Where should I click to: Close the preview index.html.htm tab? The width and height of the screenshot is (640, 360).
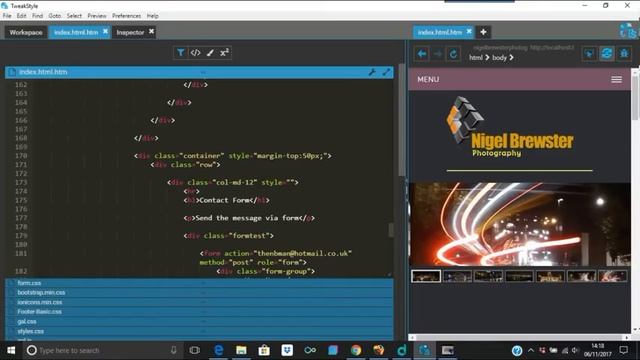click(469, 31)
